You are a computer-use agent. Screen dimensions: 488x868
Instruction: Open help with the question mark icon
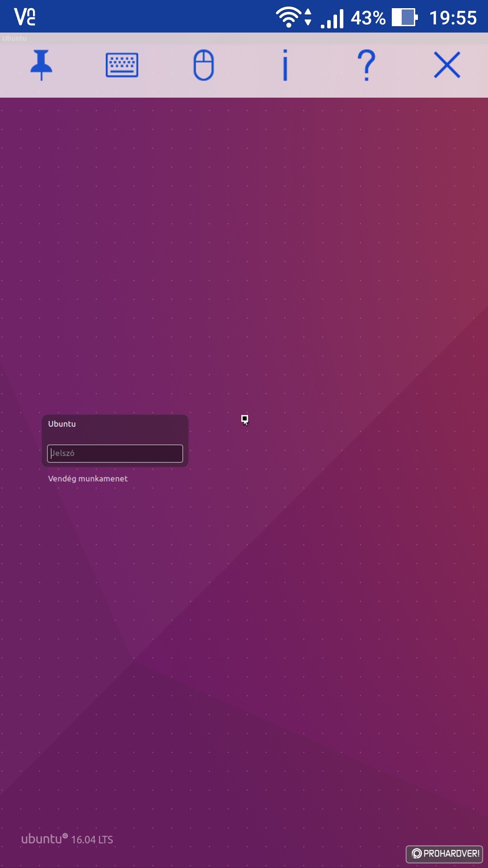tap(366, 65)
